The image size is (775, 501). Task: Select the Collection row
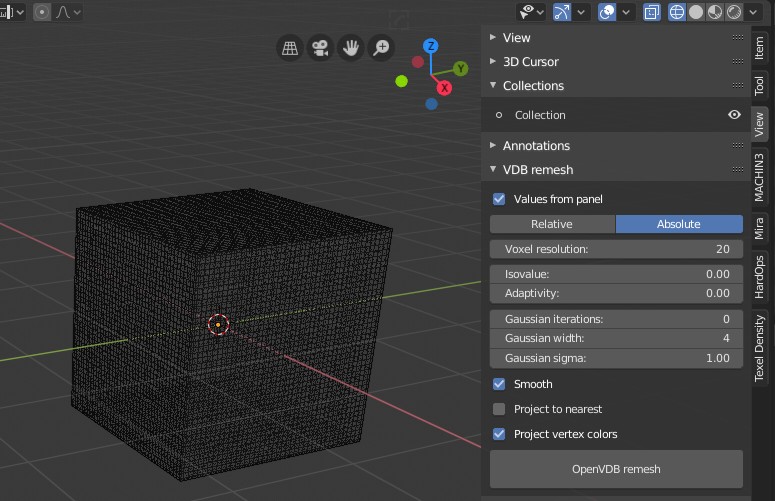616,115
